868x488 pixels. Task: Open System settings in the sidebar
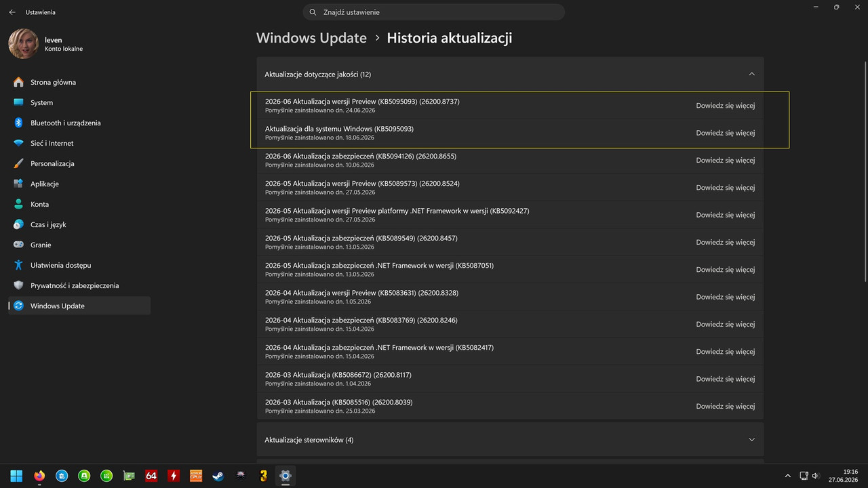pyautogui.click(x=79, y=102)
